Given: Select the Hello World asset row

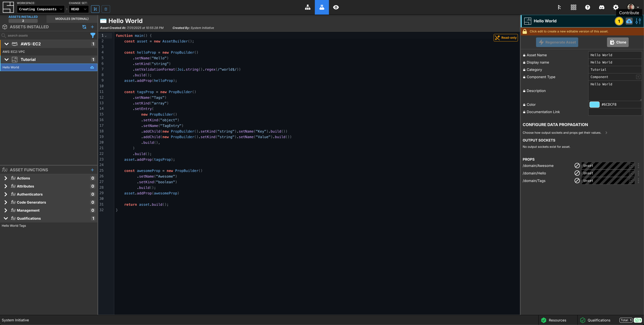Looking at the screenshot, I should click(49, 67).
